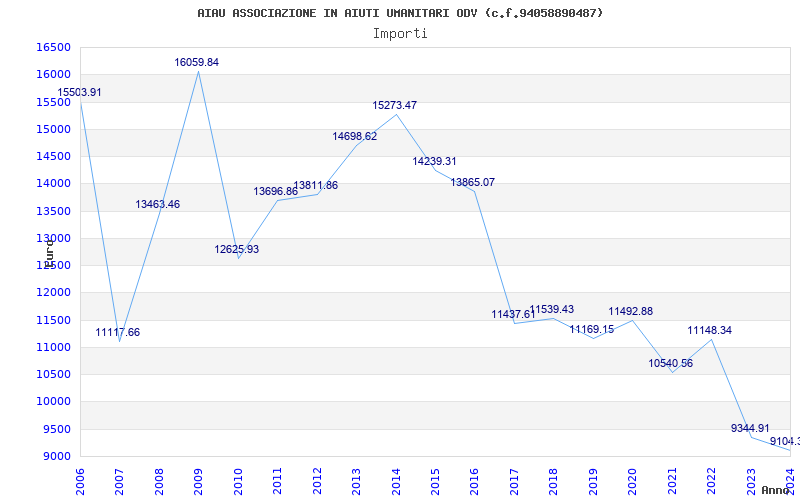This screenshot has width=800, height=500.
Task: Click the chart title AIAU ASSOCIAZIONE text
Action: (x=400, y=13)
